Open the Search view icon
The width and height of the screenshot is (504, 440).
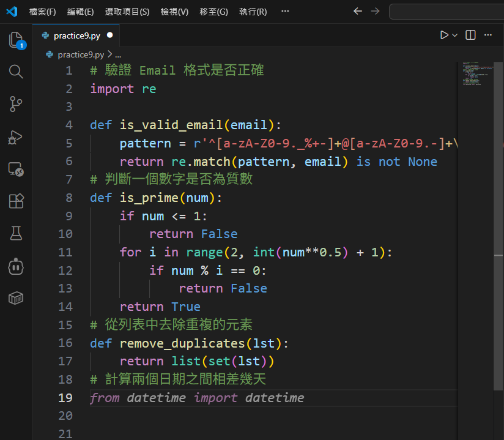(x=16, y=72)
